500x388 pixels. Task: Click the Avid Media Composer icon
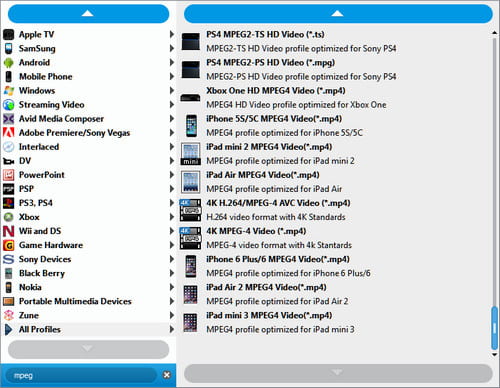coord(9,119)
